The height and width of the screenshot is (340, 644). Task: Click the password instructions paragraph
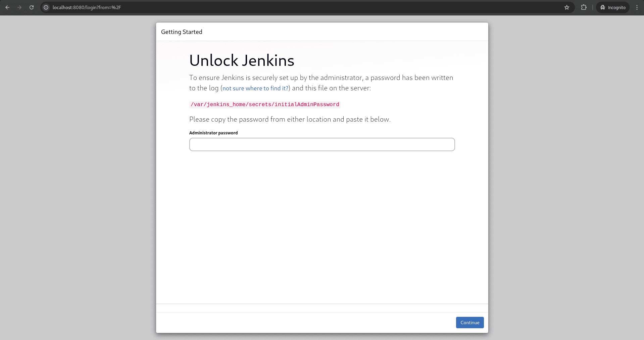click(x=290, y=119)
